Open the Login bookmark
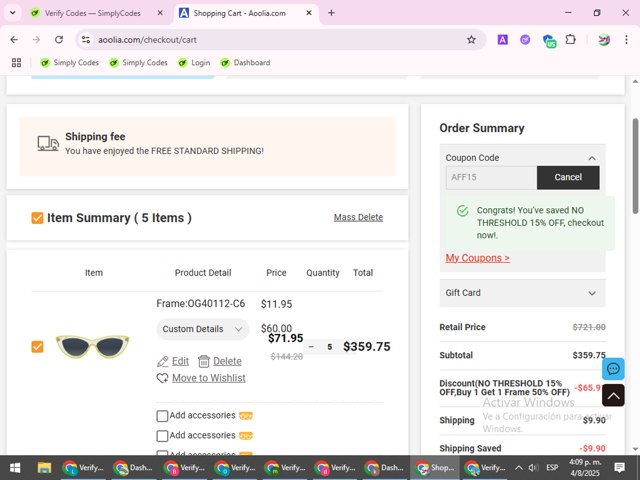The width and height of the screenshot is (640, 480). coord(194,62)
